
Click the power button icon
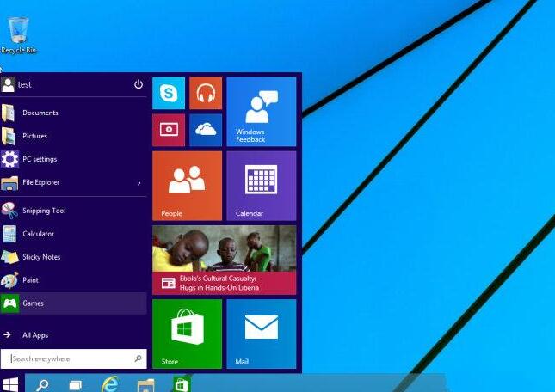click(x=139, y=84)
